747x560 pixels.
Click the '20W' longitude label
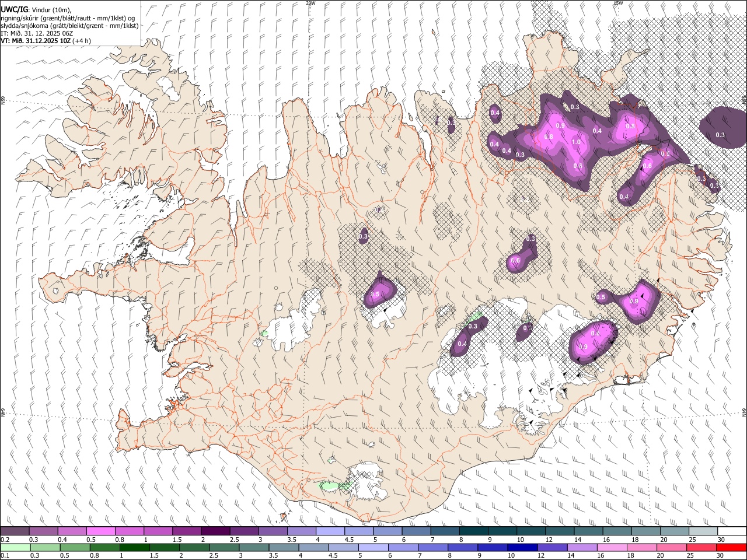coord(310,3)
